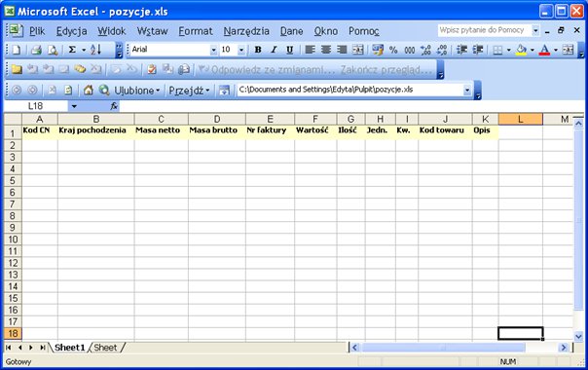The image size is (588, 370).
Task: Open the Wstaw menu
Action: (152, 31)
